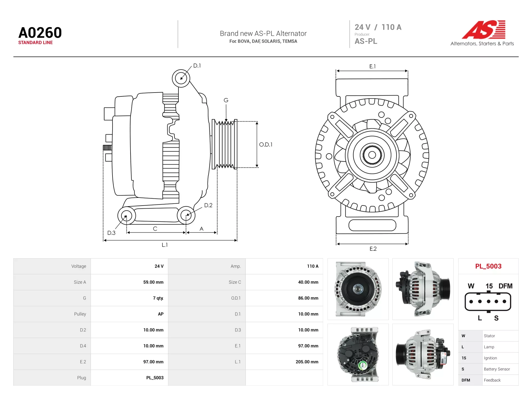Click the S pin label below connector diagram
Screen dimensions: 532x399
click(496, 318)
